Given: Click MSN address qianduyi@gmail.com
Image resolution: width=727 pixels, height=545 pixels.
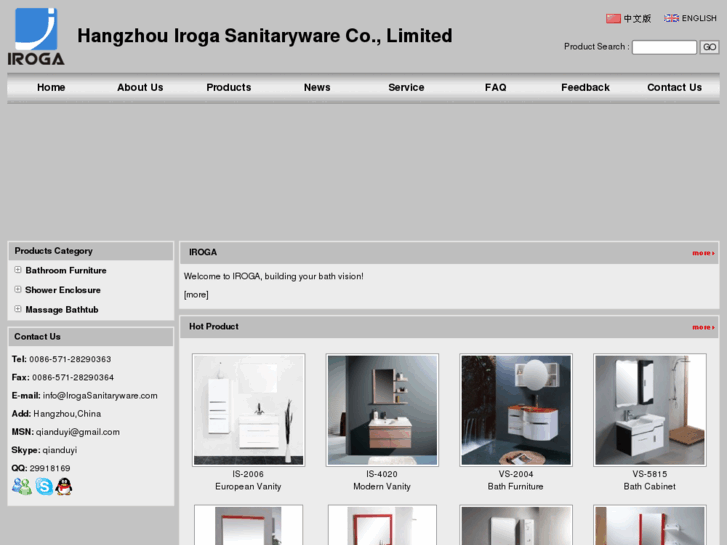Looking at the screenshot, I should pos(78,432).
